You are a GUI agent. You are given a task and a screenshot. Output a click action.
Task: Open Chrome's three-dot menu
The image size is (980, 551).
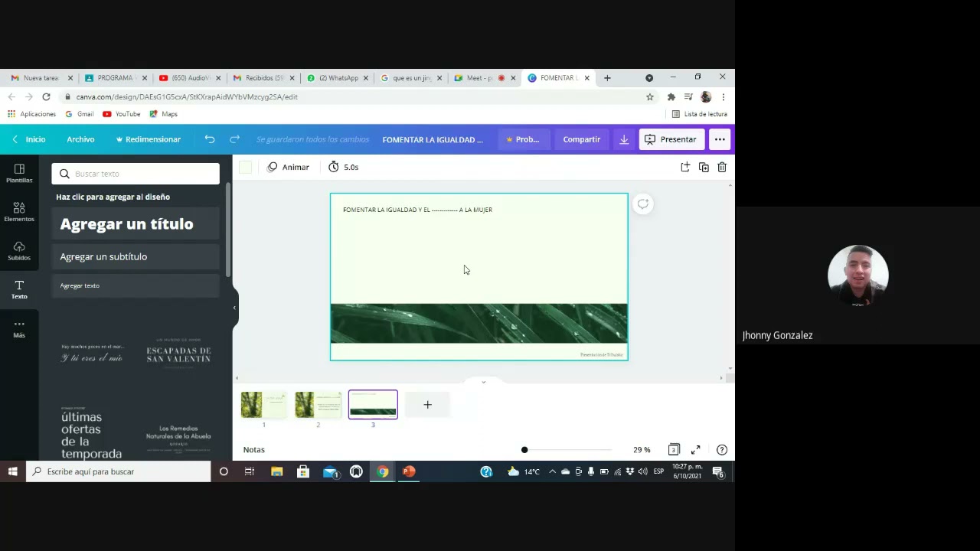point(723,97)
